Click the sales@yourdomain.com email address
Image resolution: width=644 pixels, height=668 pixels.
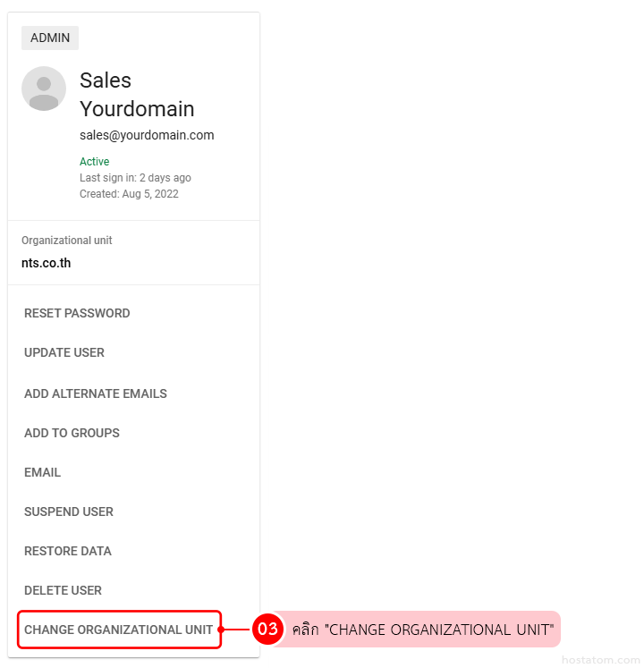pos(147,136)
